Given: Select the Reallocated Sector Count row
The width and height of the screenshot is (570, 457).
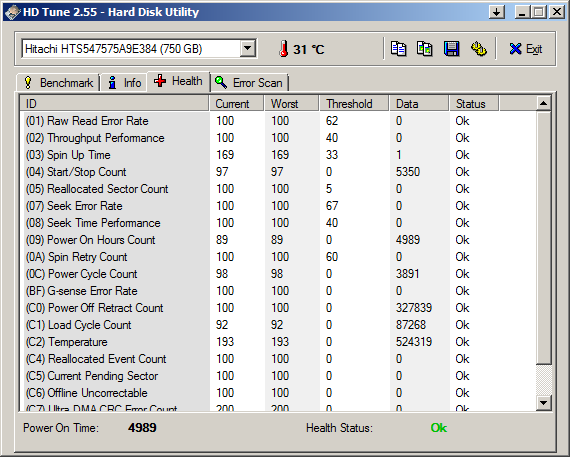Looking at the screenshot, I should tap(278, 189).
